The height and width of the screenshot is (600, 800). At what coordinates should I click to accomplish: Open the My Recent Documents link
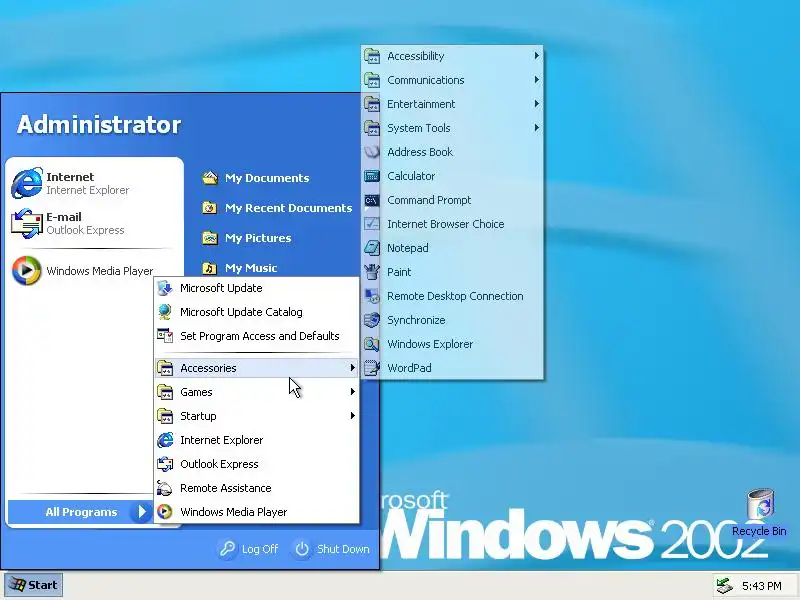pyautogui.click(x=277, y=208)
